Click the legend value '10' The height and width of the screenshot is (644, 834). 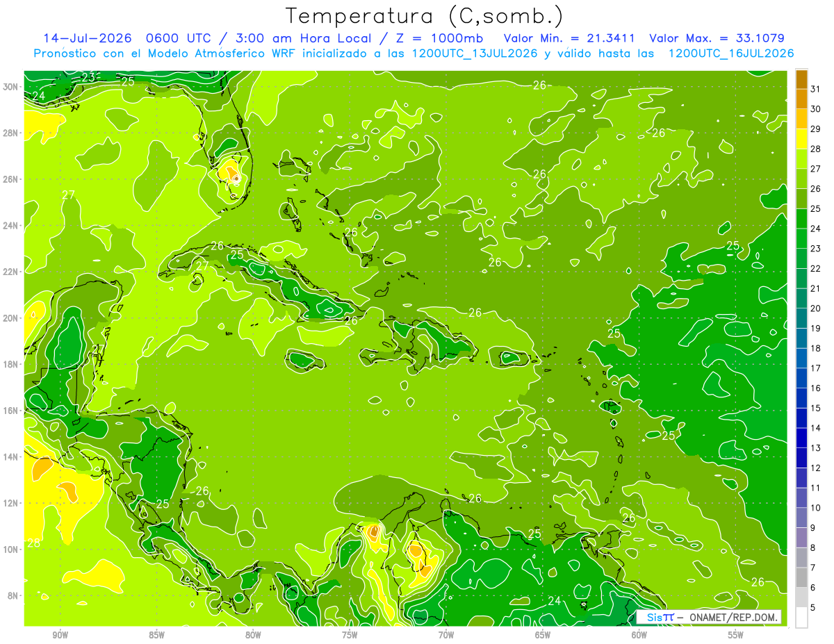click(x=816, y=508)
